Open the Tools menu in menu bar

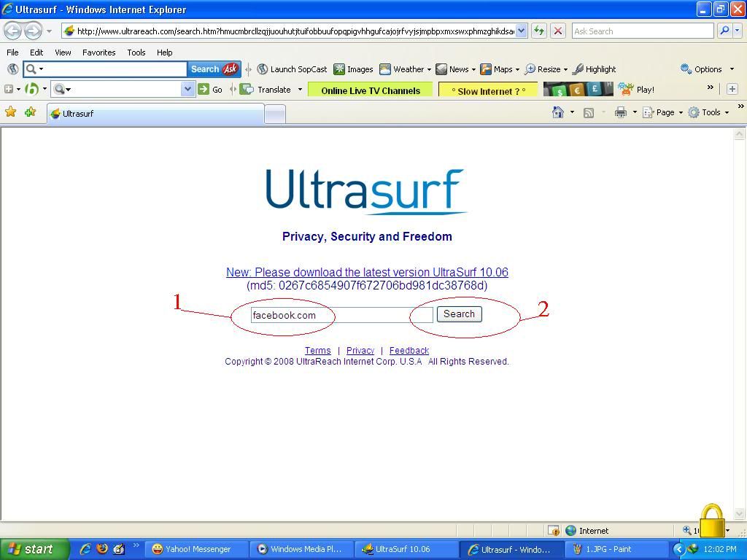[136, 52]
